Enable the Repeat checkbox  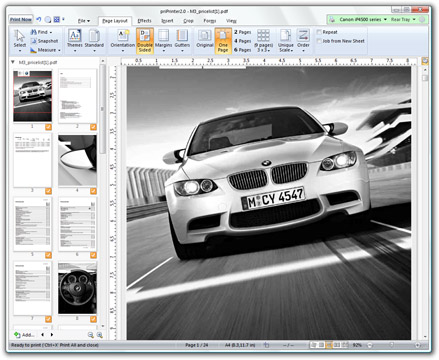point(319,32)
